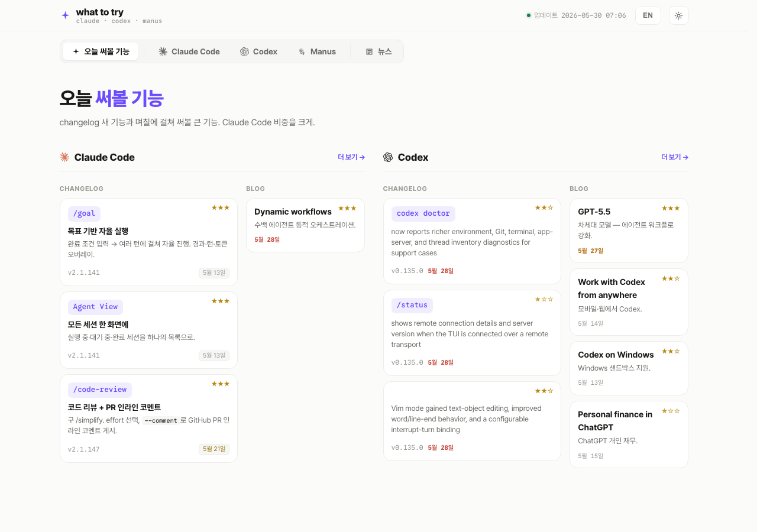This screenshot has height=532, width=757.
Task: Switch language with the EN button
Action: pyautogui.click(x=648, y=15)
